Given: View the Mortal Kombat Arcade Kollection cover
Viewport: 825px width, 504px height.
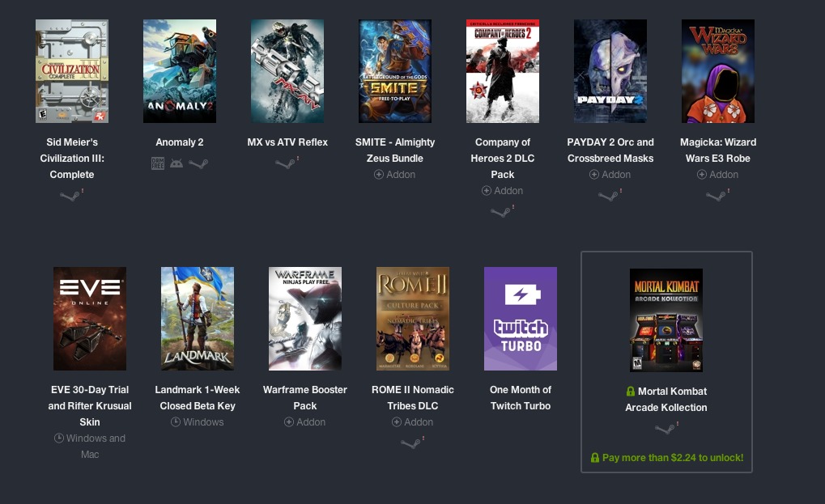Looking at the screenshot, I should click(x=666, y=320).
